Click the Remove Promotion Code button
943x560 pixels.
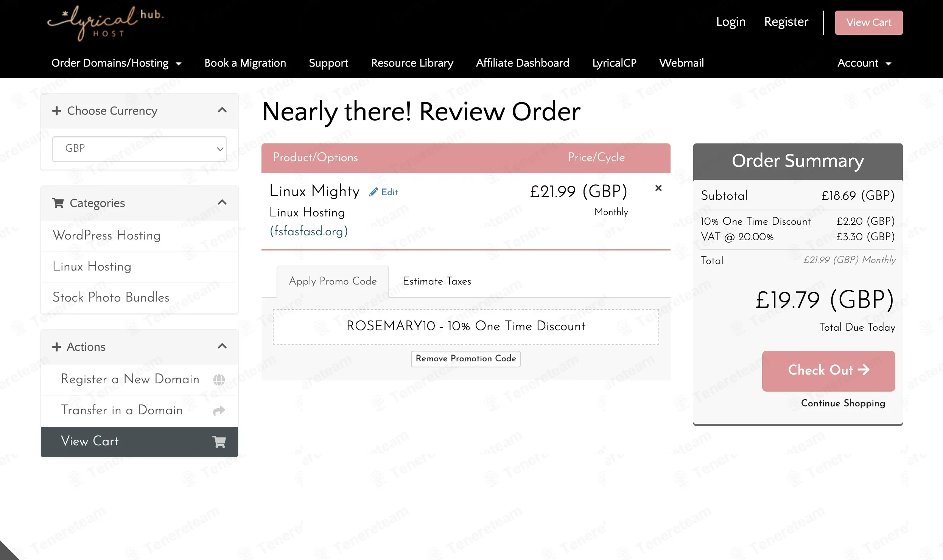(x=466, y=359)
